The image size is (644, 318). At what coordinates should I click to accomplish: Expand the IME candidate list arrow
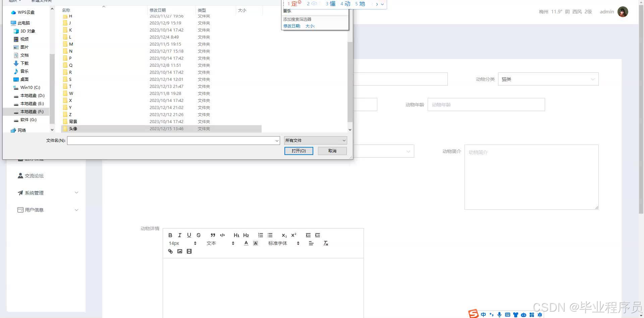[382, 4]
